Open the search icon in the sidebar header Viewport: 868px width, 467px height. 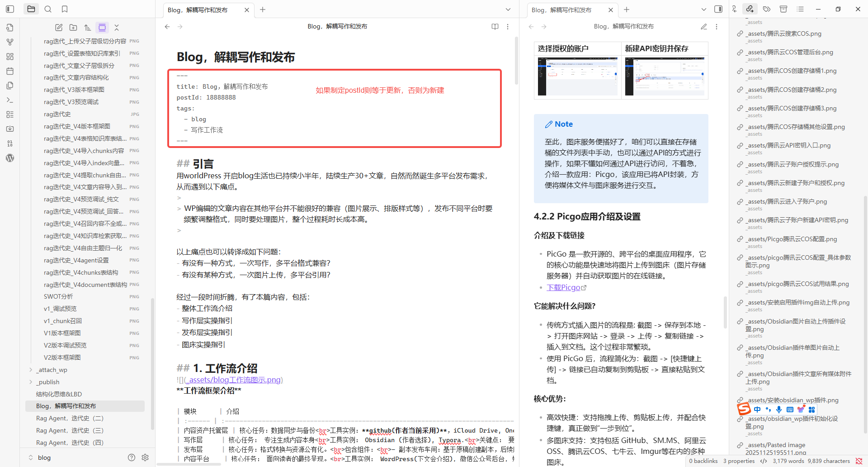(x=48, y=9)
